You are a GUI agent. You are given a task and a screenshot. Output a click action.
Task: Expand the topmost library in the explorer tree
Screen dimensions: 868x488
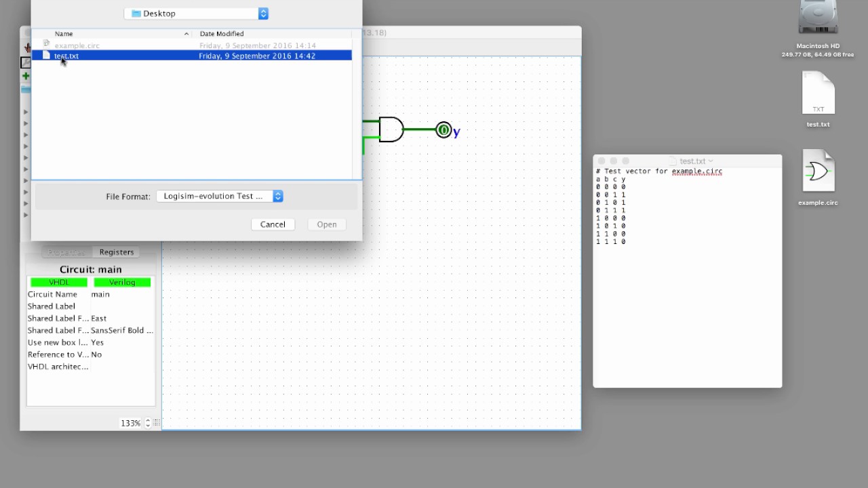[26, 112]
